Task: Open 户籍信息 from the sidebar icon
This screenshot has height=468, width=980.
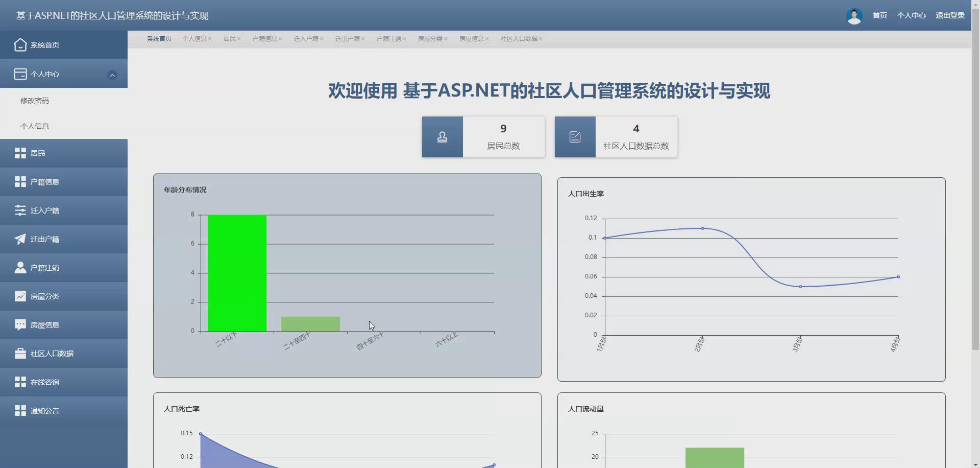Action: pyautogui.click(x=20, y=181)
